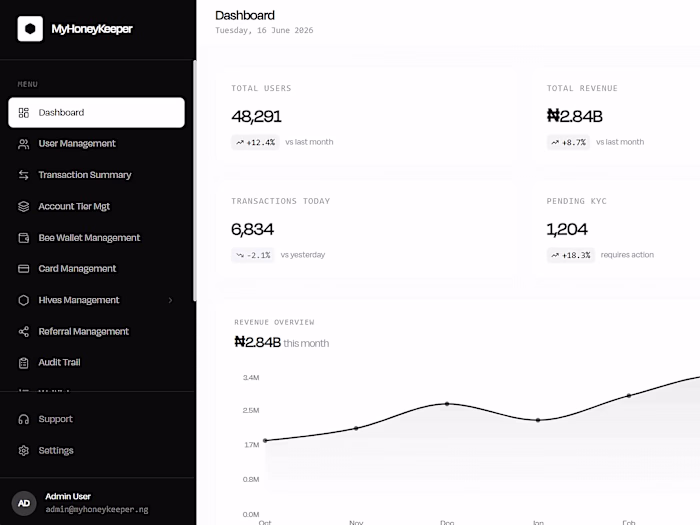Click the Audit Trail clipboard icon
700x525 pixels.
point(24,363)
